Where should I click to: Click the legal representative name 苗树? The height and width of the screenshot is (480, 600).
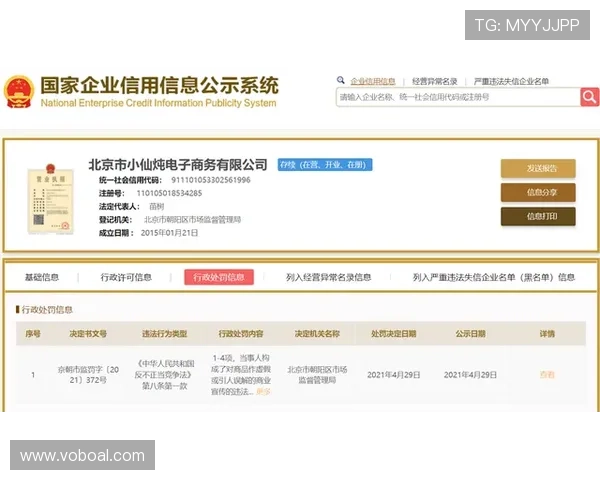click(x=157, y=207)
